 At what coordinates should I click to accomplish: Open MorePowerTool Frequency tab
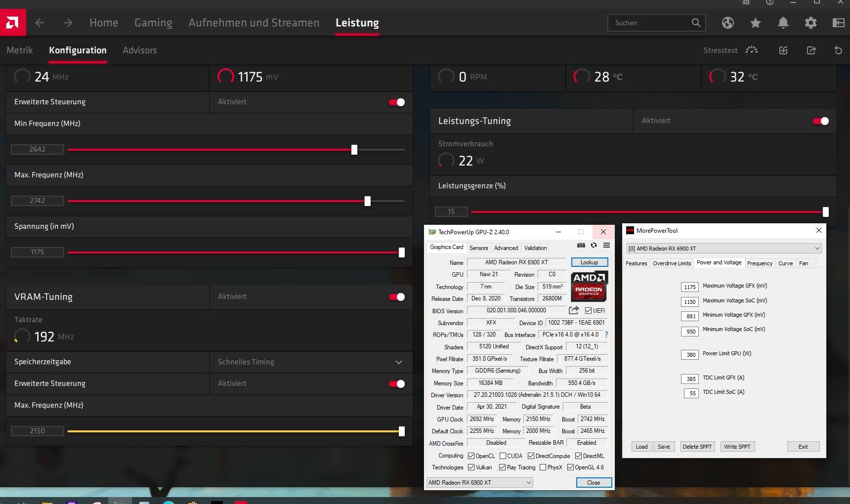point(760,263)
